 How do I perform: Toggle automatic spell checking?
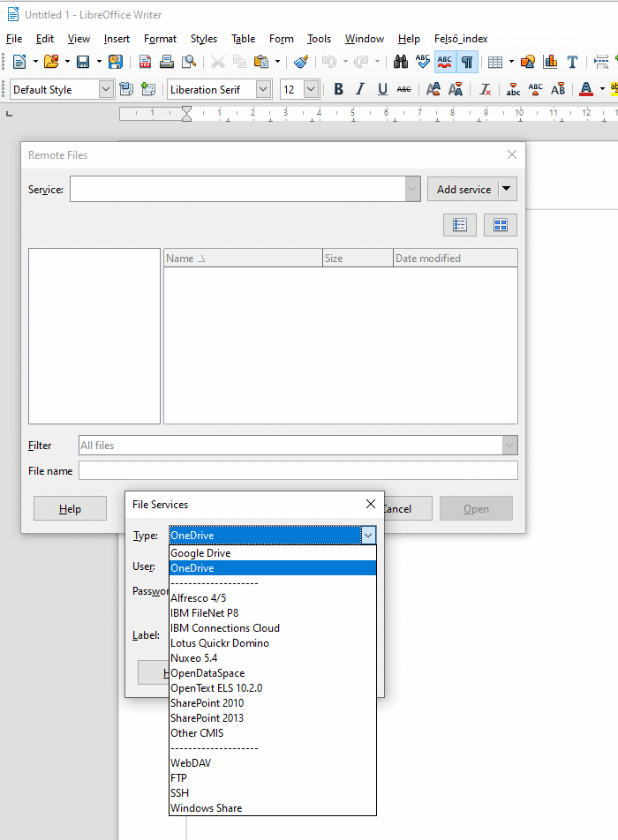coord(445,62)
